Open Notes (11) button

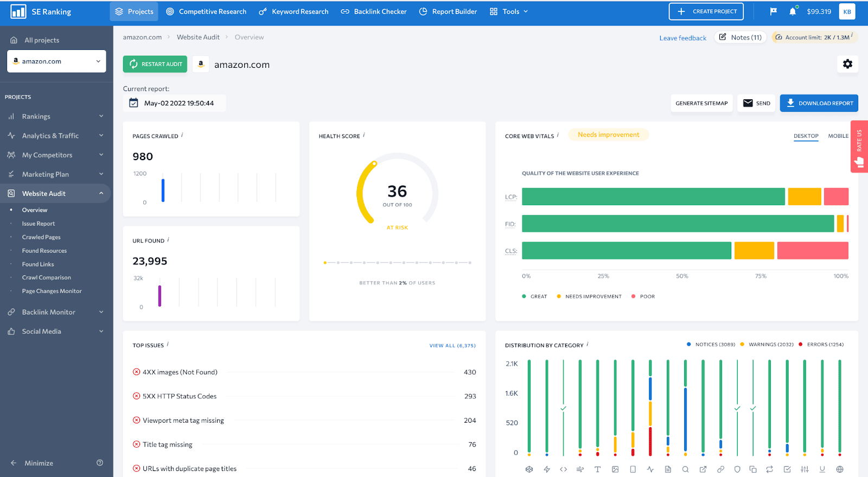click(741, 37)
